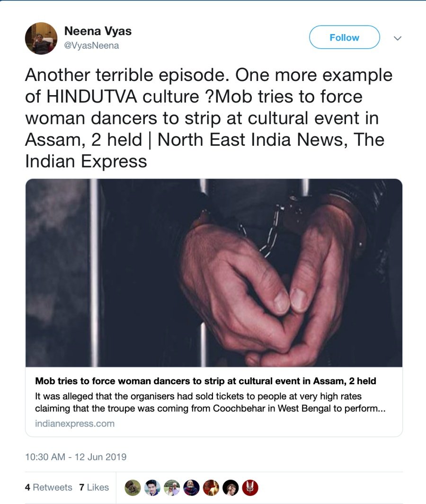Open the @VyasNeena handle link
The image size is (426, 504).
pos(91,46)
